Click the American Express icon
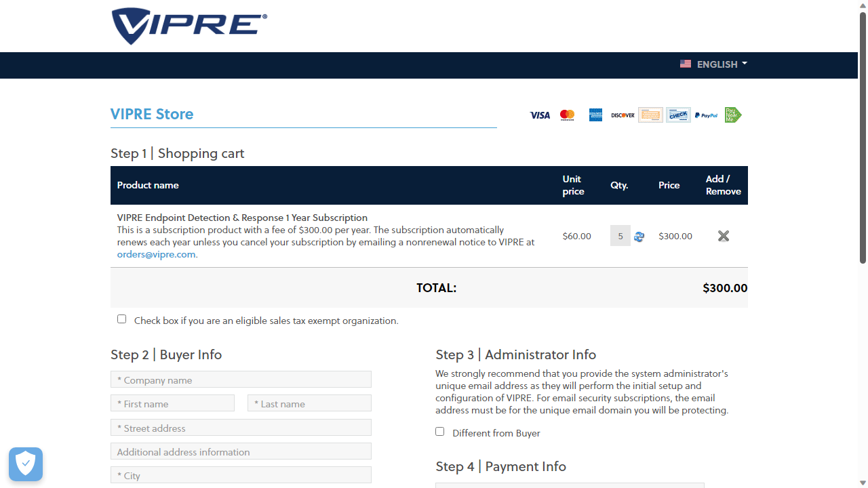The height and width of the screenshot is (488, 868). (x=595, y=115)
